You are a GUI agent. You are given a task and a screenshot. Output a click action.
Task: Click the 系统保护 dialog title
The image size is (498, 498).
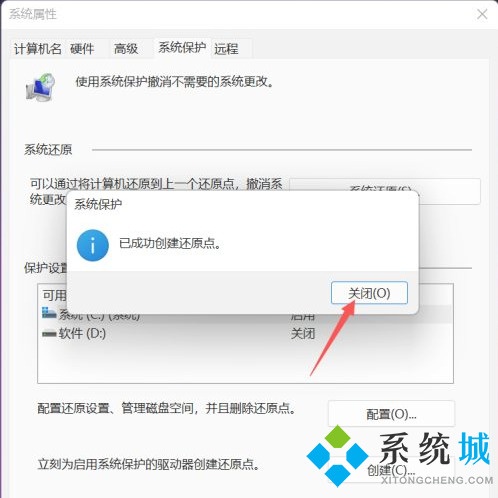point(98,204)
